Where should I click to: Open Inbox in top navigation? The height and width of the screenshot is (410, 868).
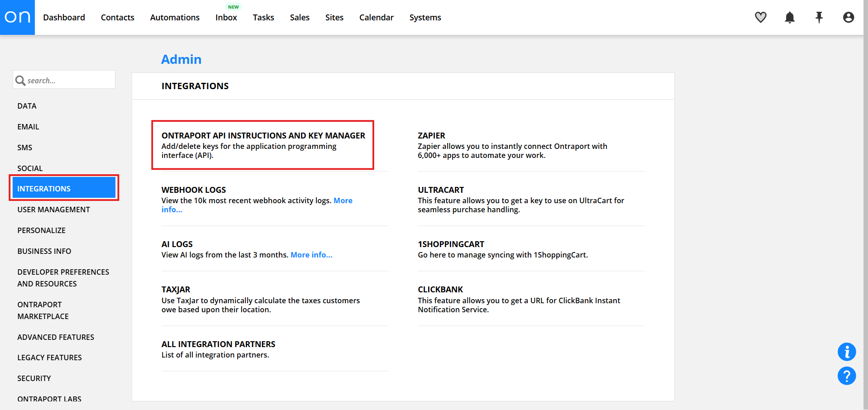click(x=226, y=17)
